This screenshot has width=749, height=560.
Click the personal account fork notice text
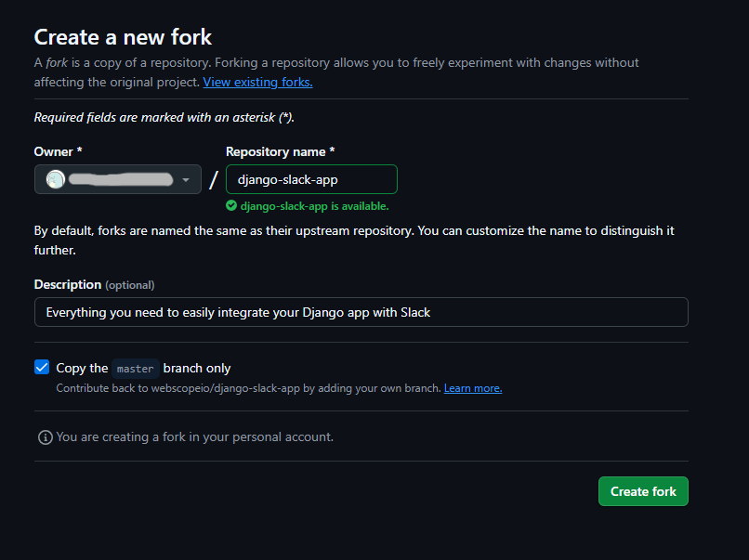pyautogui.click(x=194, y=436)
